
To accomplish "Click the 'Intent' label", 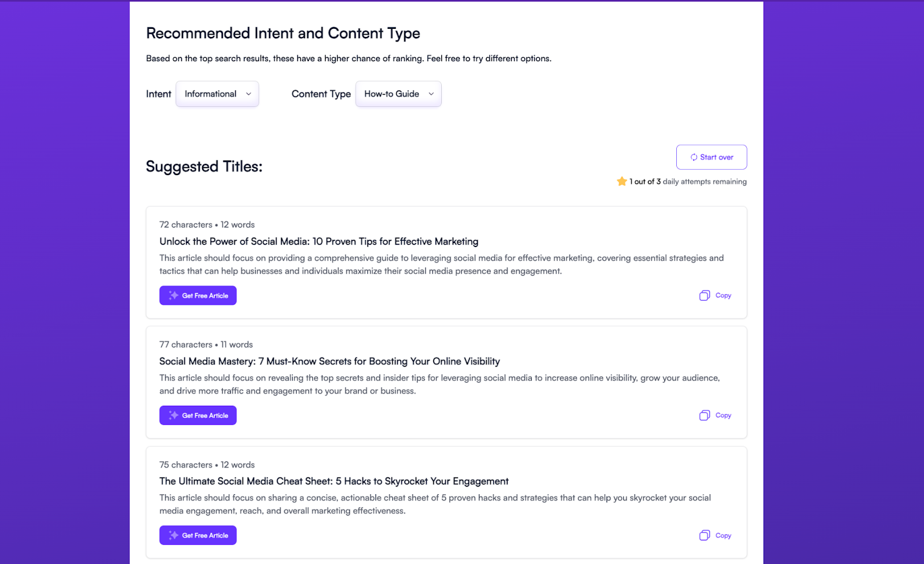I will (159, 94).
